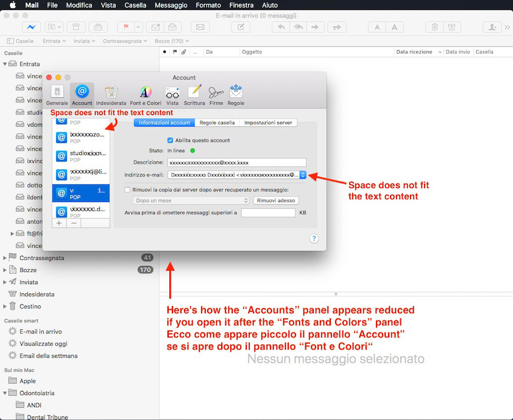Click the compose new message icon

coord(241,27)
